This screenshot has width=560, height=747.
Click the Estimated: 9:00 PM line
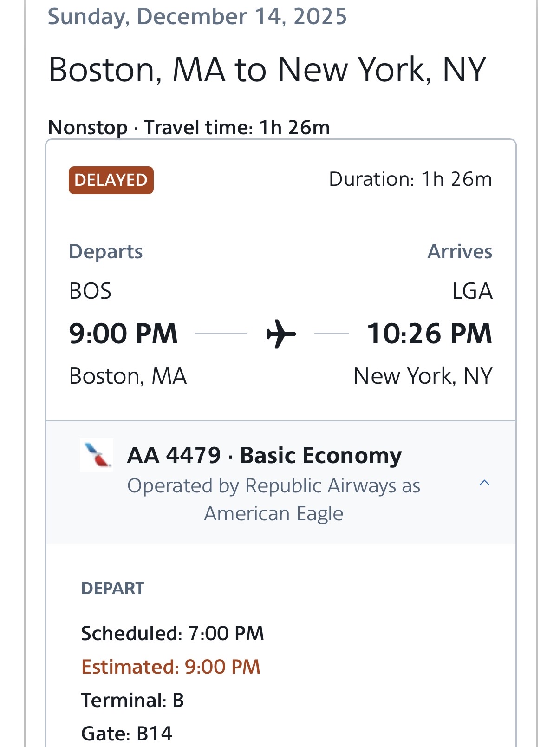[170, 667]
